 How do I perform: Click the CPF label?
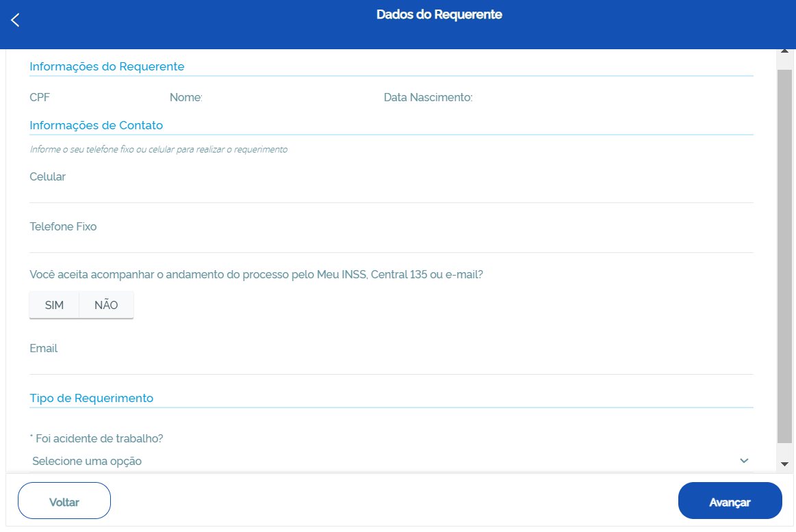click(40, 97)
